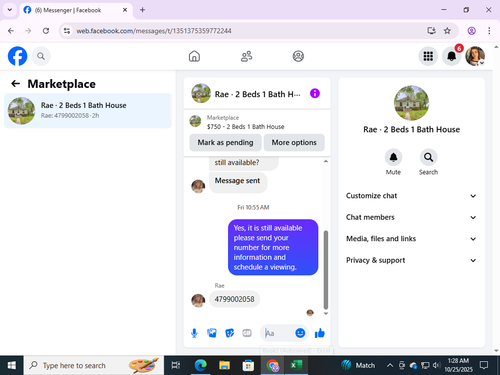Open the purple conversation information icon
This screenshot has height=375, width=500.
point(315,93)
